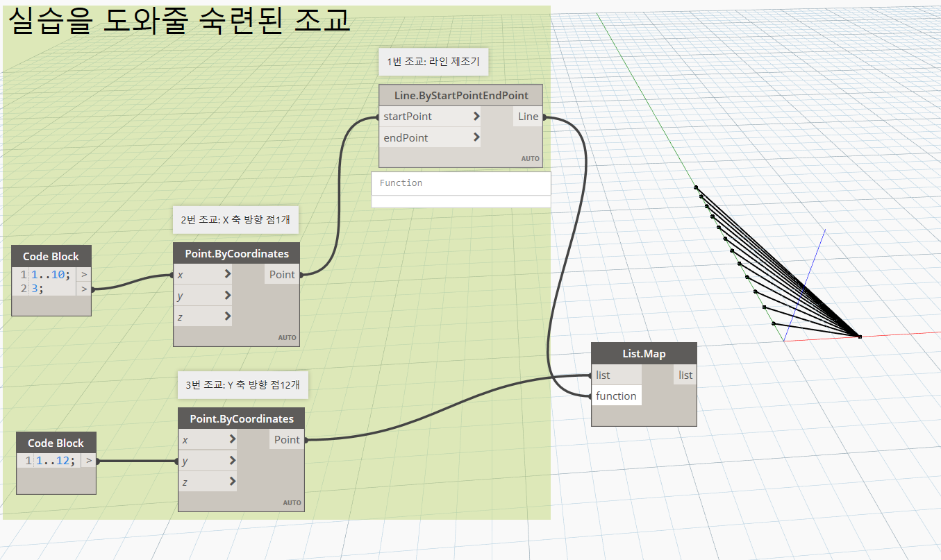The image size is (941, 560).
Task: Click the Code Block header containing 1..12
Action: (x=56, y=443)
